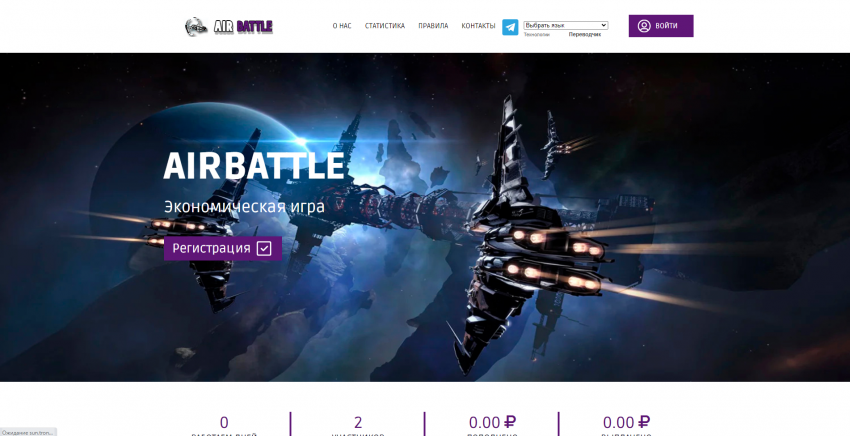
Task: Click the days-working counter showing '0'
Action: (x=224, y=422)
